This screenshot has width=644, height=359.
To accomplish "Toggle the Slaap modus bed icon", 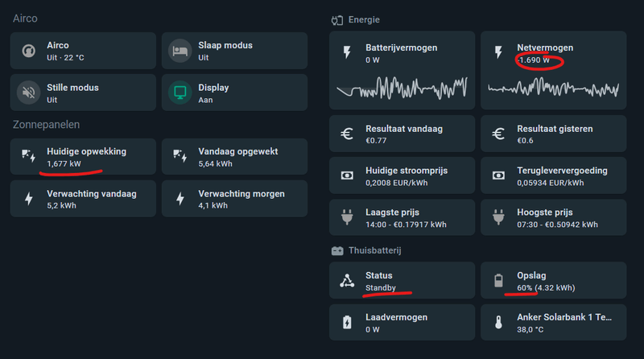I will click(180, 51).
